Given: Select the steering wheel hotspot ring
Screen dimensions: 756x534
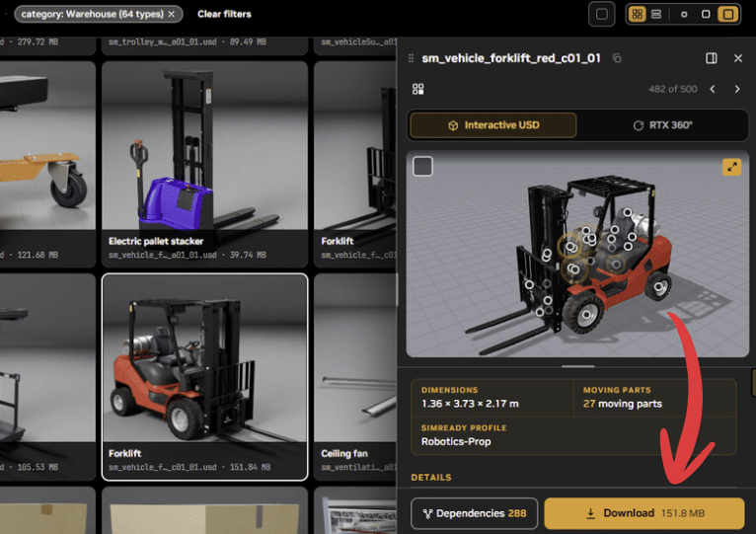Looking at the screenshot, I should (570, 247).
